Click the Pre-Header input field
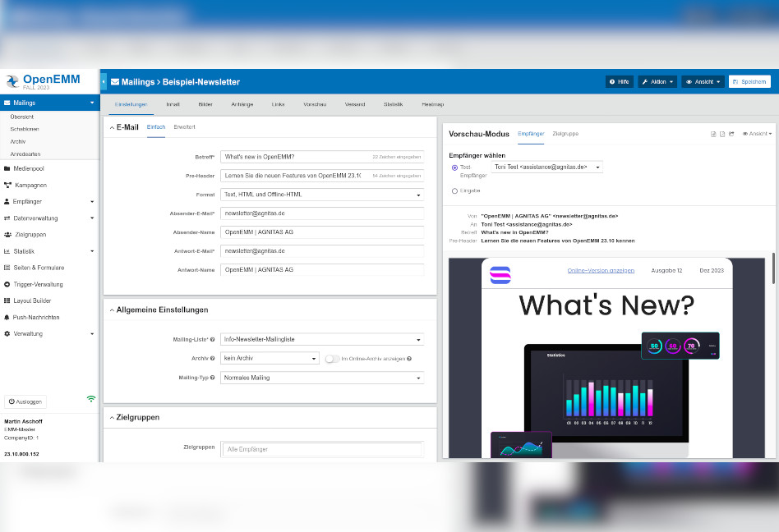Screen dimensions: 779x532 tap(322, 176)
